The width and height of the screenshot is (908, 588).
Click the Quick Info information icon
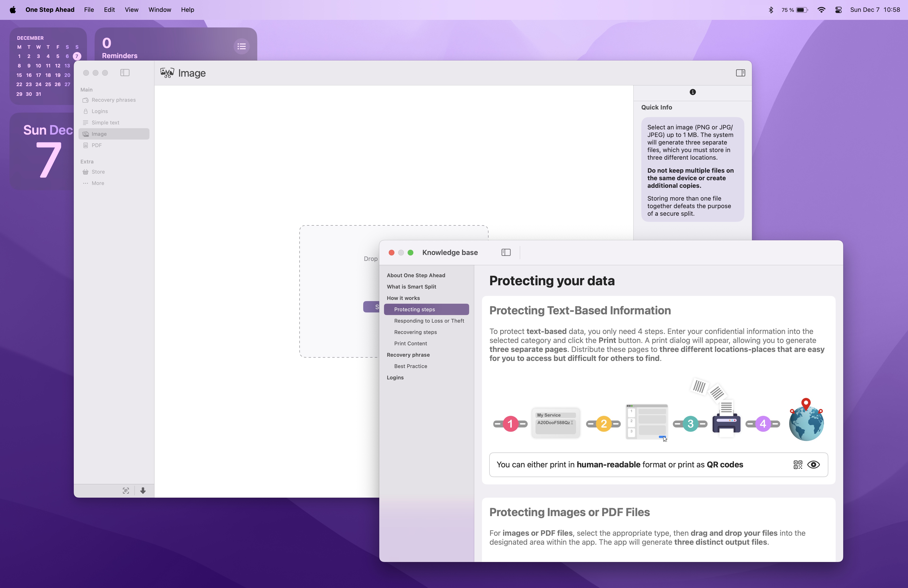click(x=692, y=92)
